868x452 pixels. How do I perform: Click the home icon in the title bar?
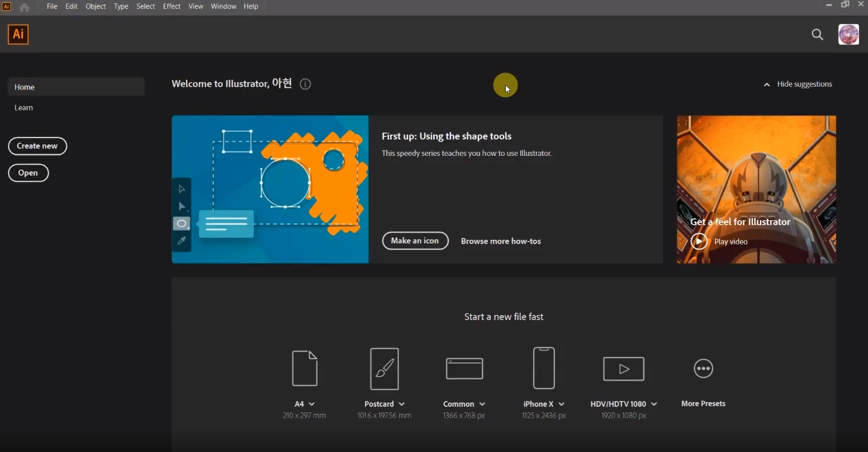pyautogui.click(x=25, y=7)
